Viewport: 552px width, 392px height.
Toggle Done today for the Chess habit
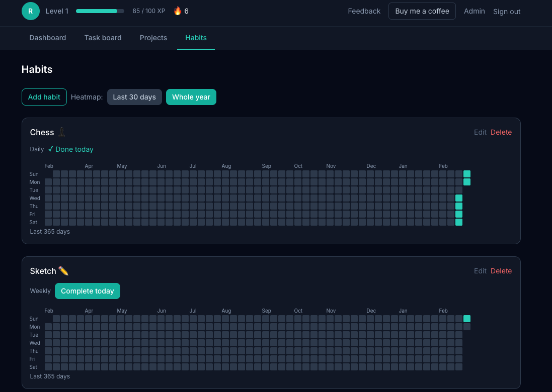coord(70,149)
